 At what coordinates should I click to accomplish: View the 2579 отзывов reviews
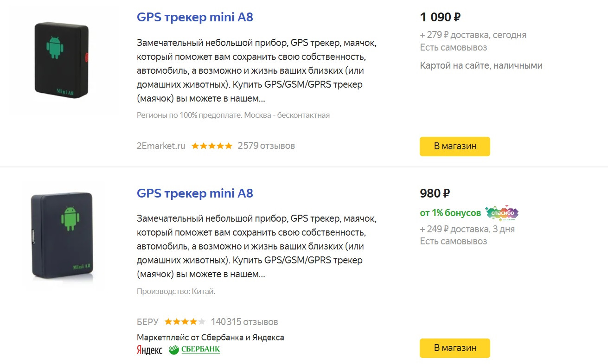click(266, 146)
